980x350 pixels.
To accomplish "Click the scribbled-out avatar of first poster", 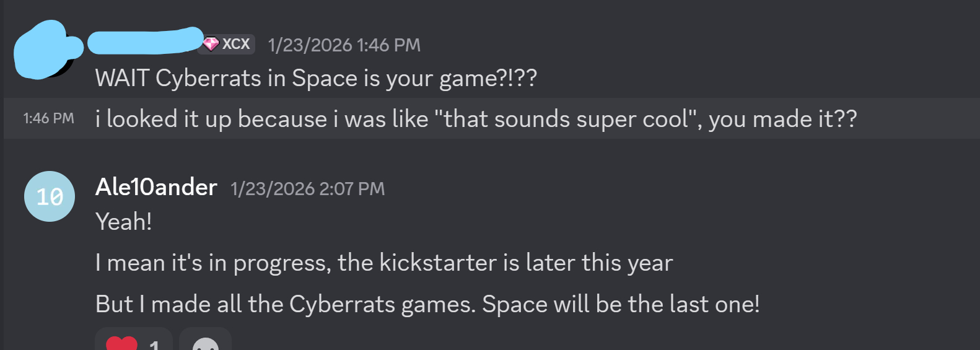I will coord(45,50).
